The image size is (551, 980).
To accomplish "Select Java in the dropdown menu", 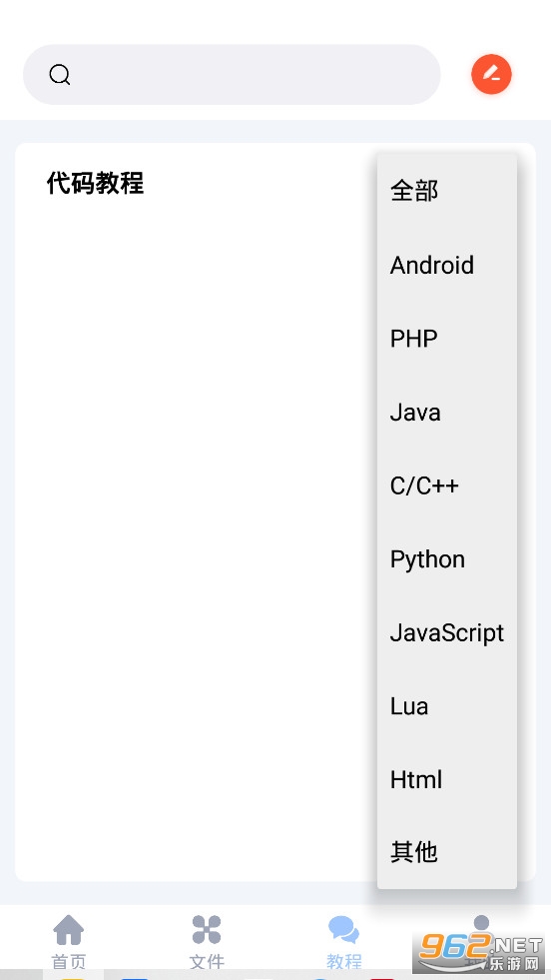I will coord(447,412).
